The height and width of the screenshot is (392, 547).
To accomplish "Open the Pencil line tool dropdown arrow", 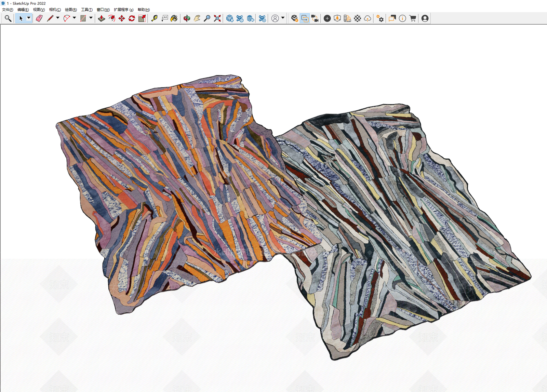I will (58, 18).
